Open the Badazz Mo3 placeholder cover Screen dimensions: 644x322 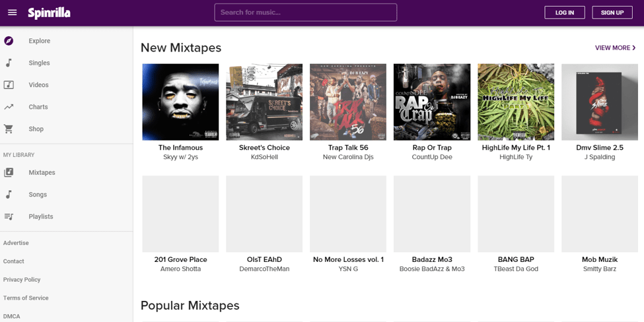(x=432, y=214)
